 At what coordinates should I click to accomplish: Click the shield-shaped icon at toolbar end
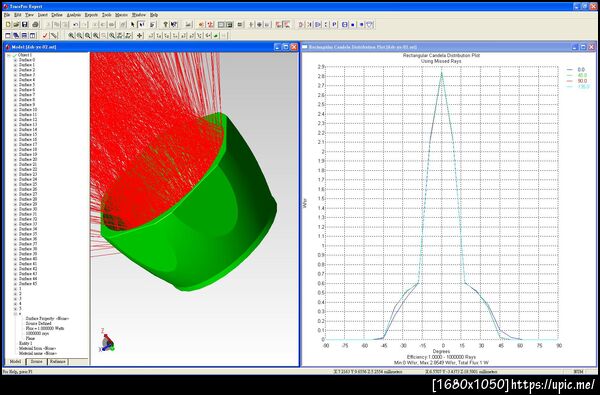click(370, 24)
